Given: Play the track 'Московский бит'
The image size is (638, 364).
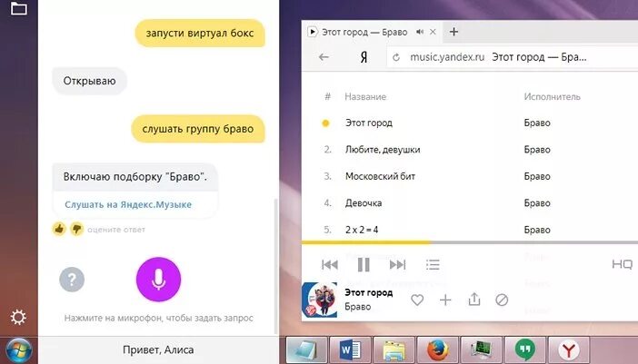Looking at the screenshot, I should 381,176.
